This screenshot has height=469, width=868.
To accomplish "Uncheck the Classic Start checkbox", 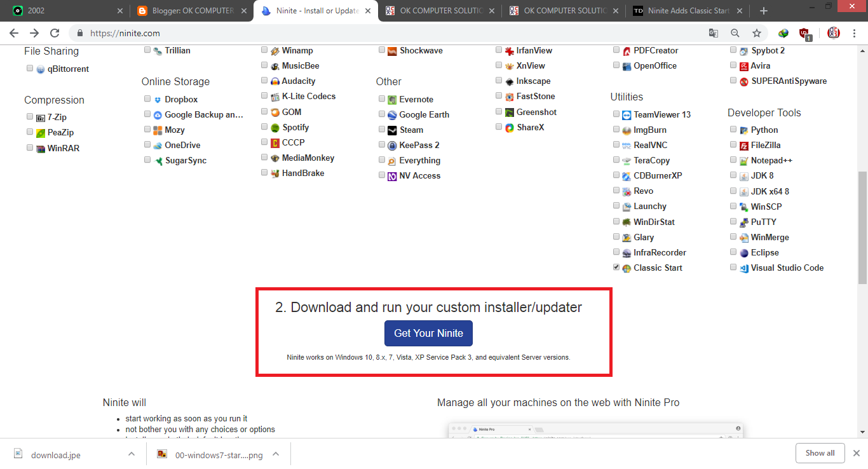I will (x=616, y=268).
